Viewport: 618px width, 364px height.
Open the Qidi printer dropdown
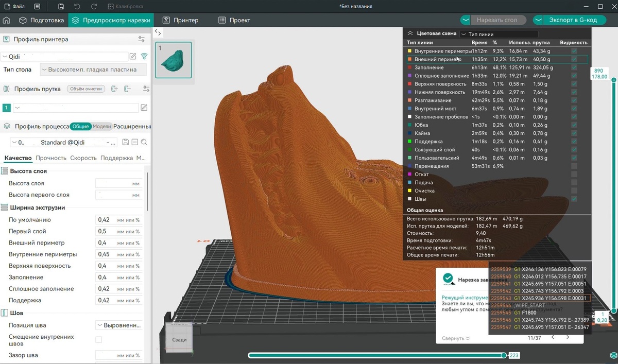click(64, 57)
